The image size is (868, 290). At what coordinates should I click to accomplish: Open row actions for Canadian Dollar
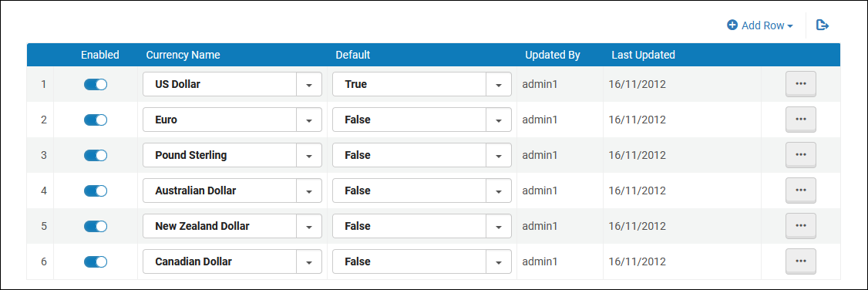(800, 261)
